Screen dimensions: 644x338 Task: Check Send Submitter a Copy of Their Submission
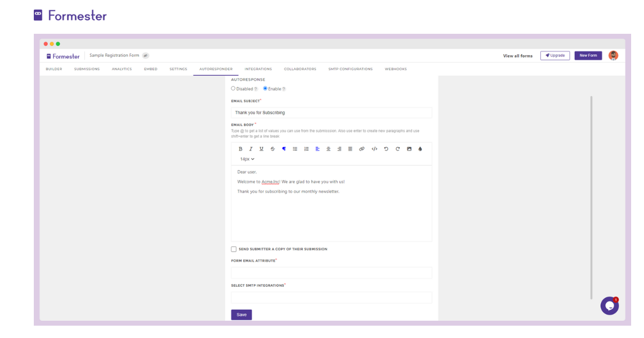point(233,248)
